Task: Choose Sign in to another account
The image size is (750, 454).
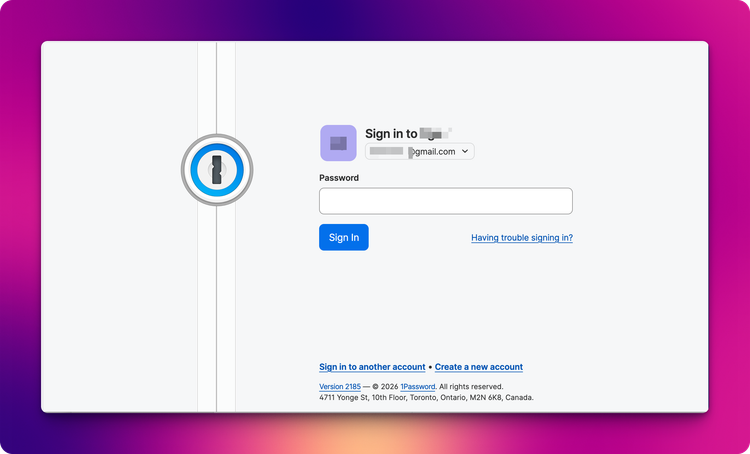Action: click(372, 367)
